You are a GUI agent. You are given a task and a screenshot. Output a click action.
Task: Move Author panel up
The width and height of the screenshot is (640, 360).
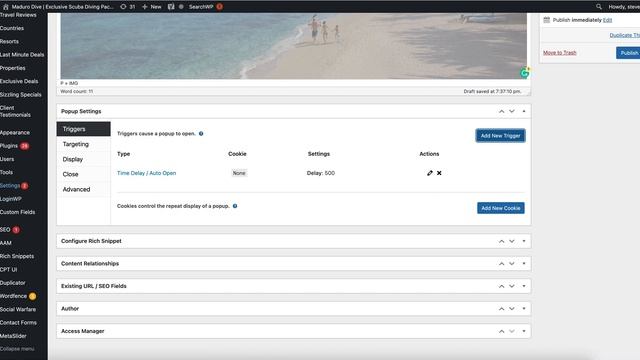pos(501,309)
